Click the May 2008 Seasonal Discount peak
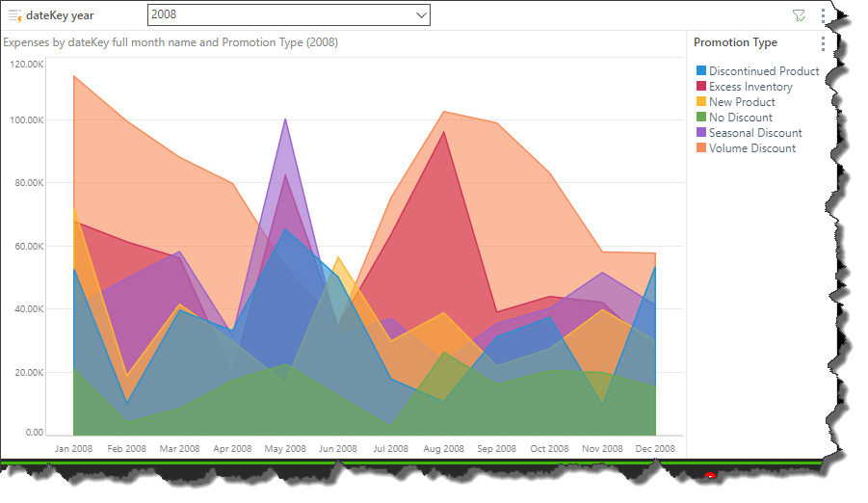Screen dimensions: 868x503 285,122
